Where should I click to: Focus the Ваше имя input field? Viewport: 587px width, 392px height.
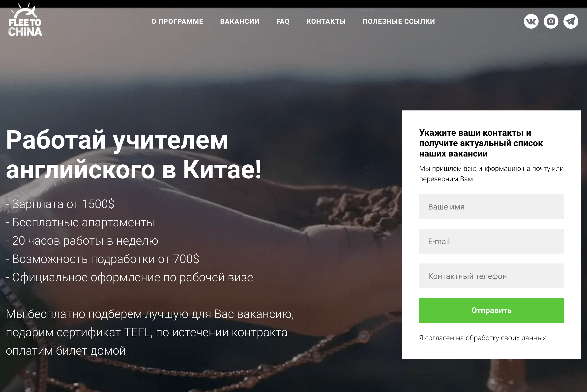[x=491, y=207]
